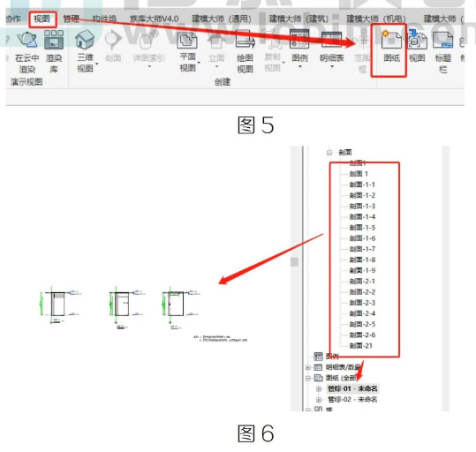476x452 pixels.
Task: Click the 复制视图 icon
Action: 273,40
